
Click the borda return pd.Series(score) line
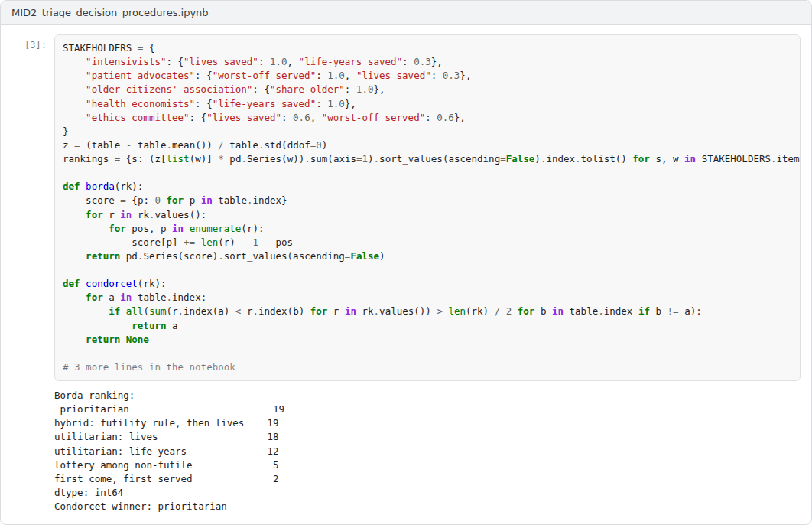point(235,256)
